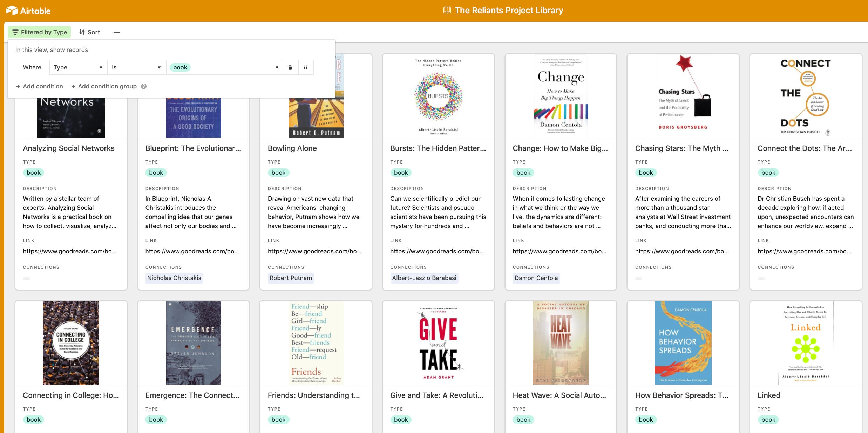
Task: Click the Bursts card description text
Action: [x=438, y=212]
